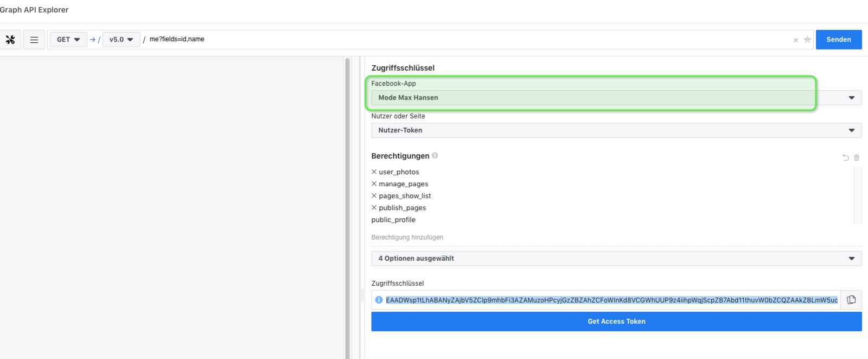868x359 pixels.
Task: Remove the manage_pages permission
Action: click(x=374, y=184)
